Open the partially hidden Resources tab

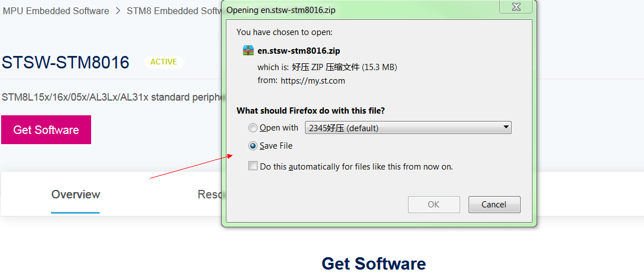[x=209, y=194]
